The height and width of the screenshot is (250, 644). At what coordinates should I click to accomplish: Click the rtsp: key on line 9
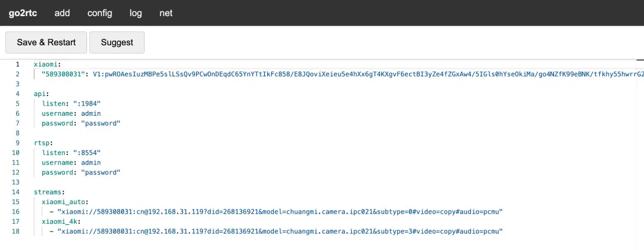(x=43, y=143)
